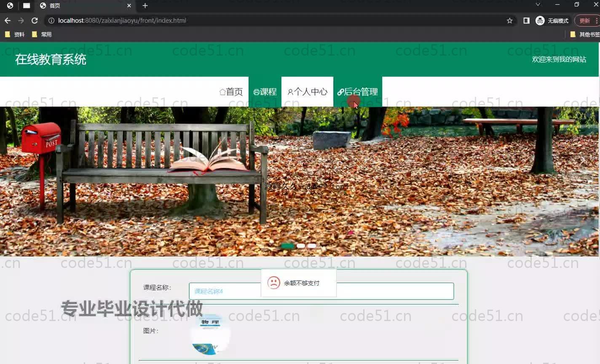Click the 后台管理 link
Image resolution: width=600 pixels, height=364 pixels.
point(358,92)
